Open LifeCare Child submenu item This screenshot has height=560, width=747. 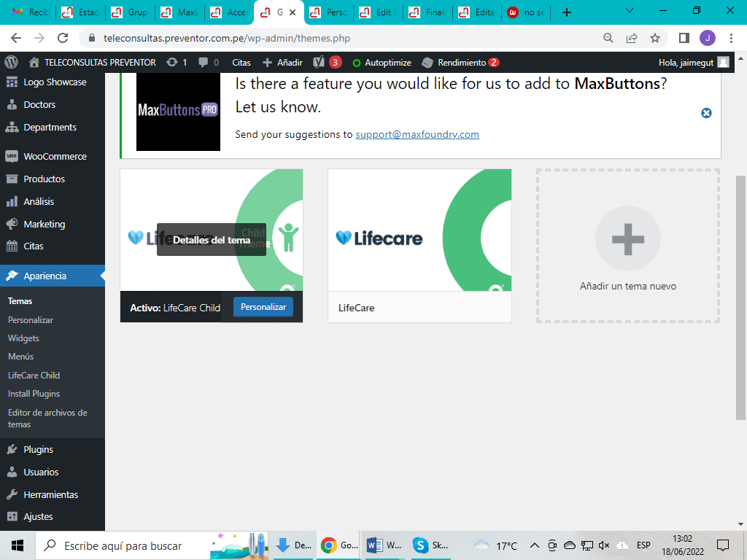click(x=34, y=376)
